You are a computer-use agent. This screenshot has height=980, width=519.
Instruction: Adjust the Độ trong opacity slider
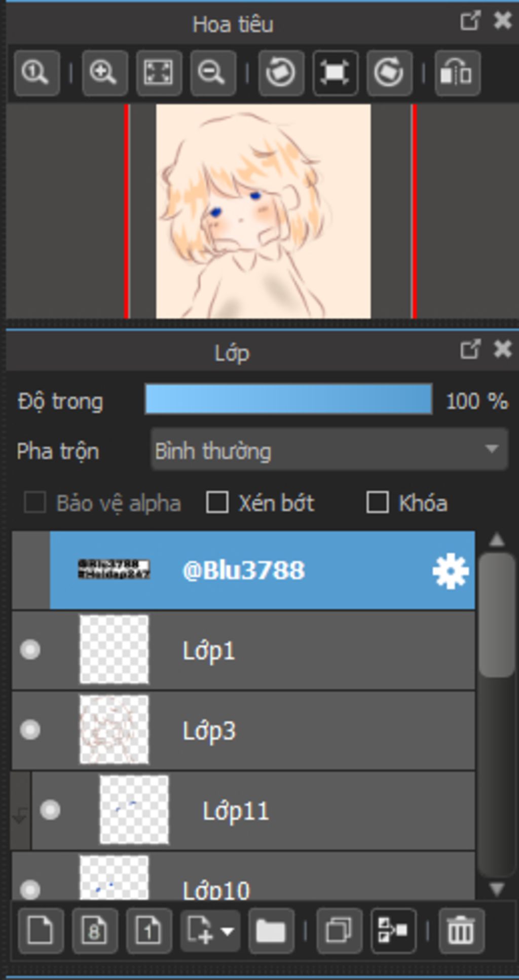[x=288, y=400]
